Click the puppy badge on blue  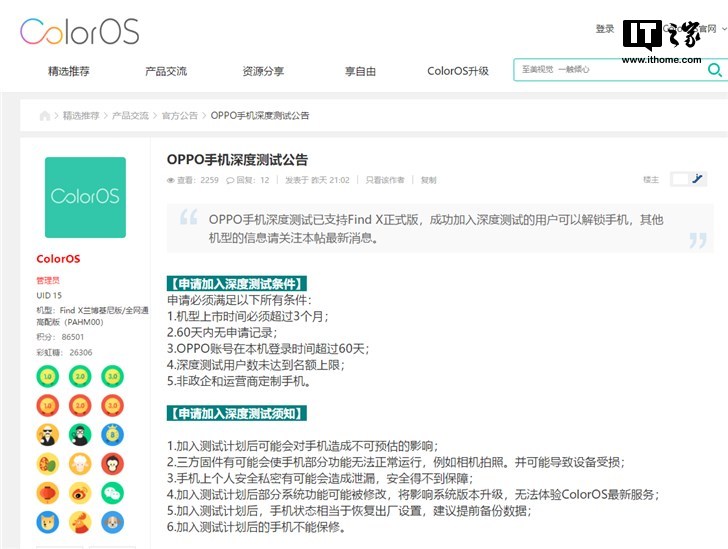[113, 522]
